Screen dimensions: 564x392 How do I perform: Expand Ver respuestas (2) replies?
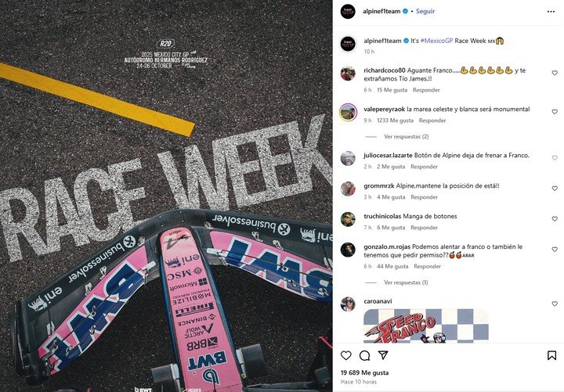point(406,137)
